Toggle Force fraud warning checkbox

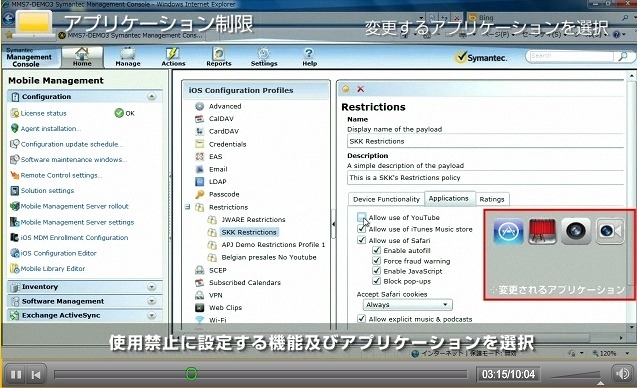coord(376,261)
